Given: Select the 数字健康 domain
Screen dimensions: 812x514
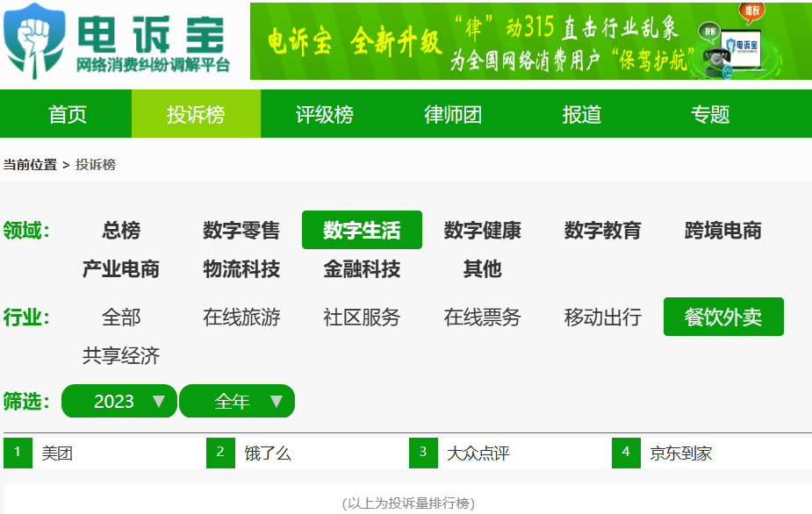Looking at the screenshot, I should click(482, 230).
